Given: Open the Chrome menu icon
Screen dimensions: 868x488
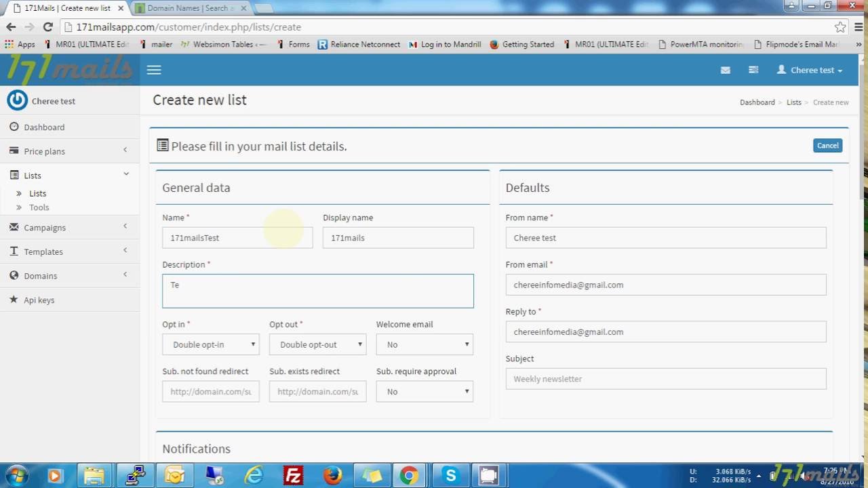Looking at the screenshot, I should (859, 27).
